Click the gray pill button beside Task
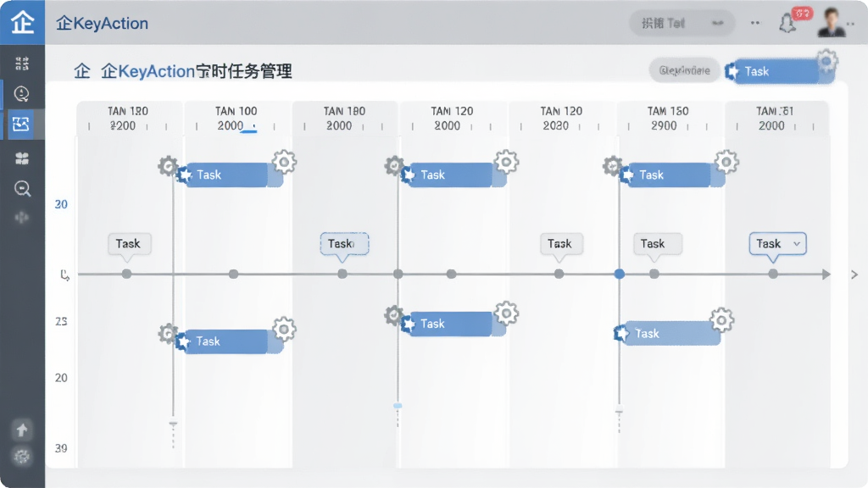Viewport: 868px width, 488px height. [684, 70]
